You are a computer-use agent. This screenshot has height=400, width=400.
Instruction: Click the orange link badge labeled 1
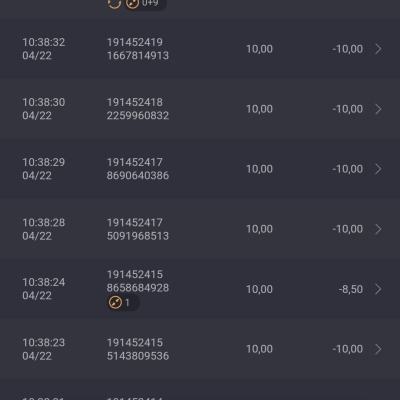[123, 303]
